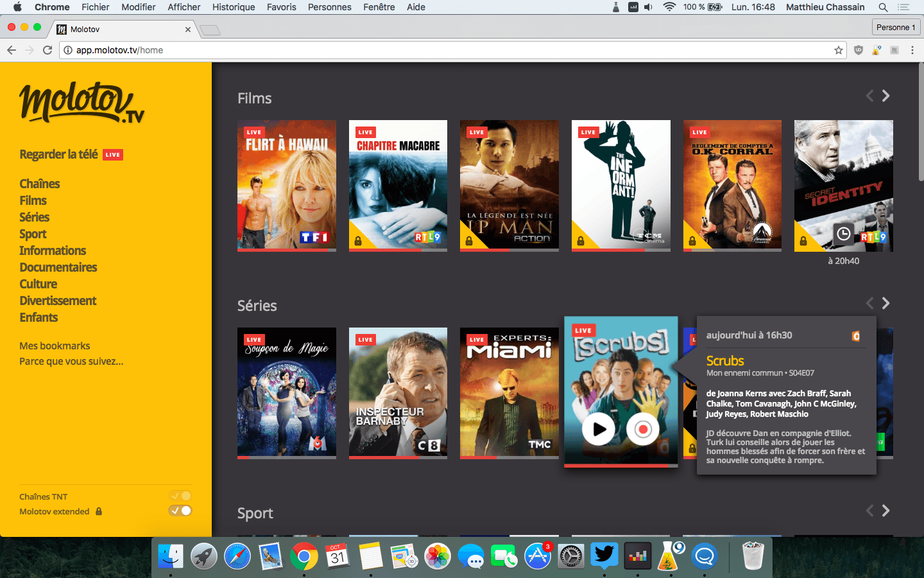Open the Wi-Fi menu bar icon
Screen dimensions: 924x578
point(669,7)
